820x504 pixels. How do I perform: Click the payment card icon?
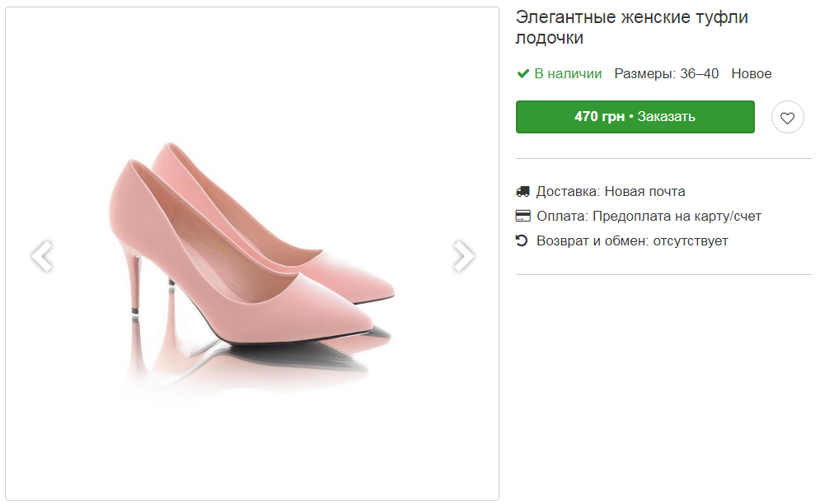pos(522,217)
